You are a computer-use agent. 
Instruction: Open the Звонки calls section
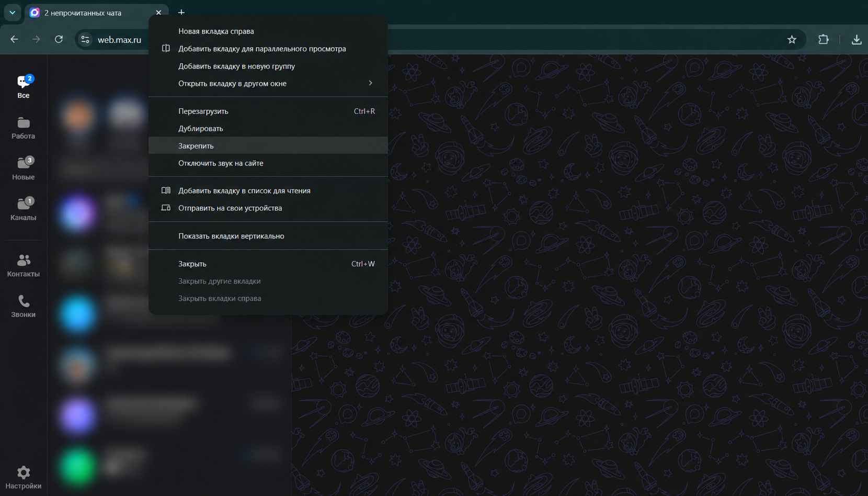[24, 306]
